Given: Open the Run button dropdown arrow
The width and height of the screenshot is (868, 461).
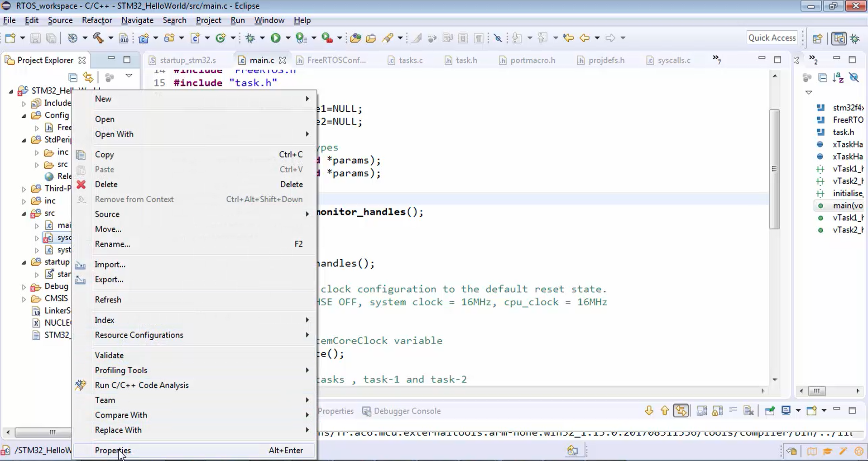Looking at the screenshot, I should 288,38.
